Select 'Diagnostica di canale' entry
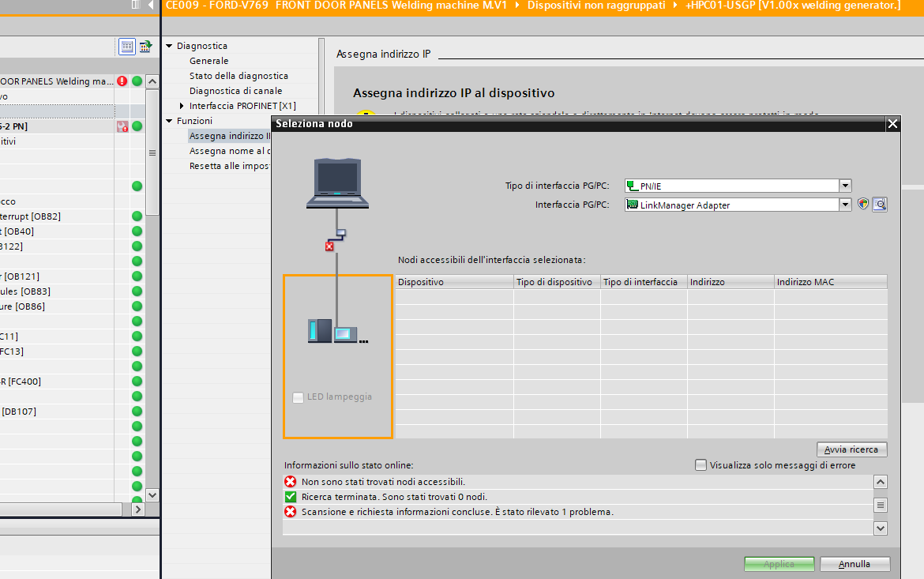This screenshot has width=924, height=579. point(235,91)
